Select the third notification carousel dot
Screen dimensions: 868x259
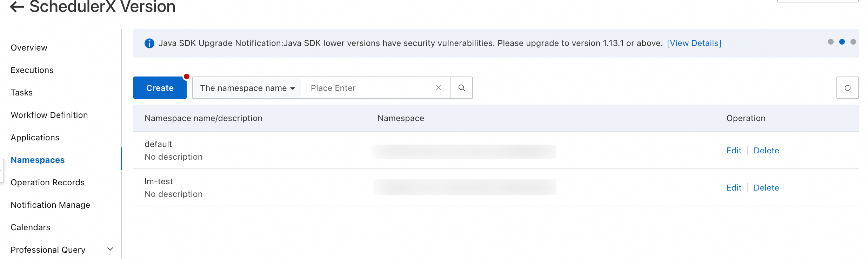pyautogui.click(x=853, y=42)
